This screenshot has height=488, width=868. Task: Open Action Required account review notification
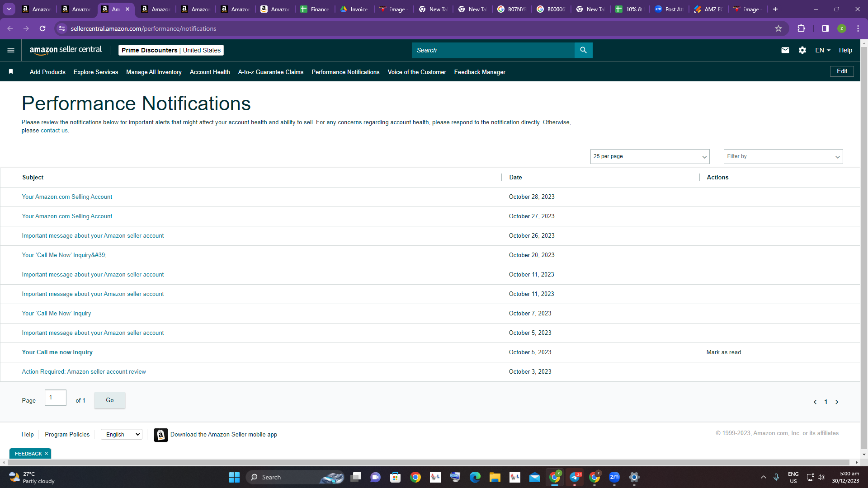84,372
